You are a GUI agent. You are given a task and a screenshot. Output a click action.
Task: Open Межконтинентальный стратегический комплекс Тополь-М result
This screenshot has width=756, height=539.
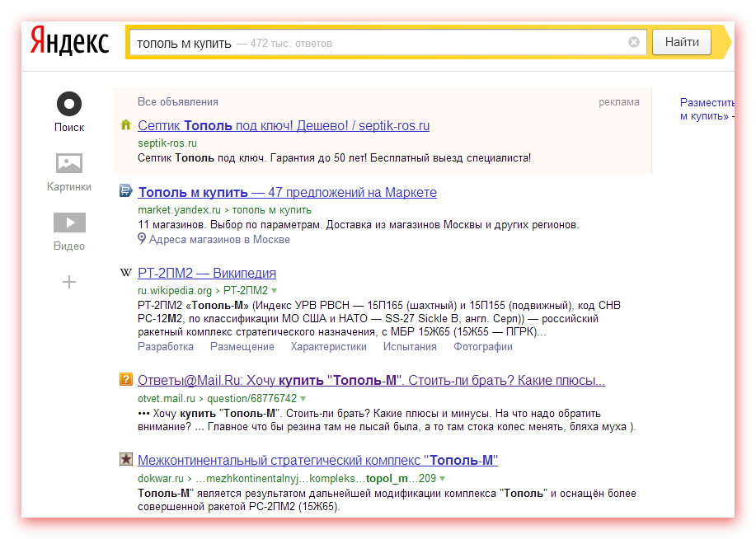(317, 461)
